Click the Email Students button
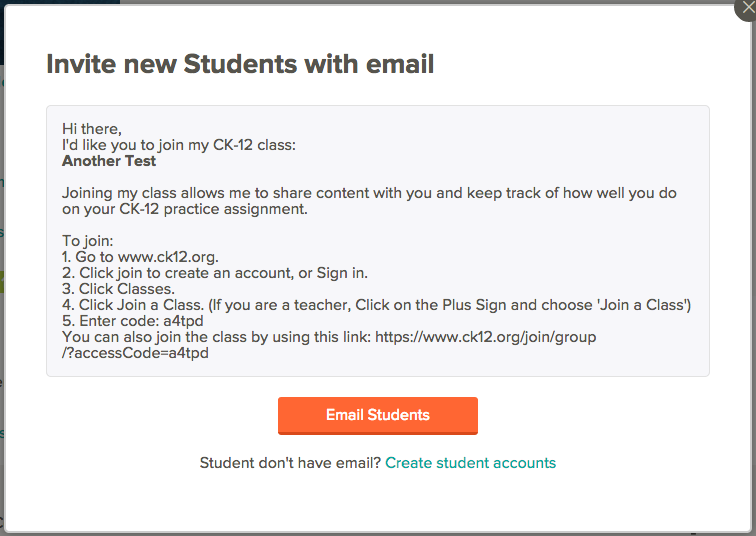Image resolution: width=756 pixels, height=536 pixels. (378, 415)
